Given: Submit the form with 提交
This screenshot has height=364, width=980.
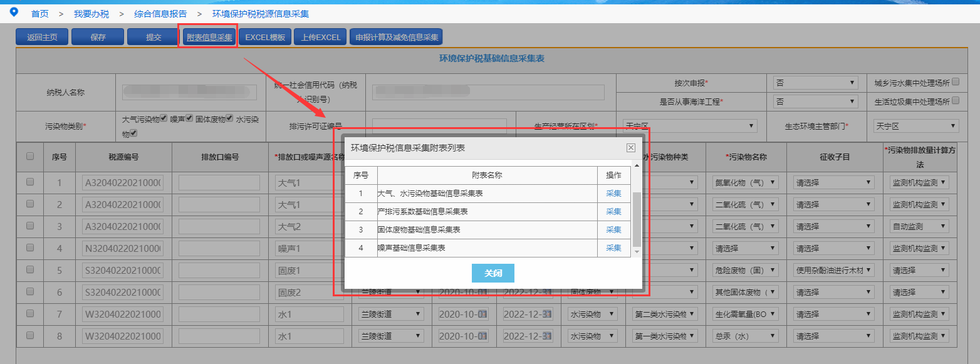Looking at the screenshot, I should pos(154,37).
